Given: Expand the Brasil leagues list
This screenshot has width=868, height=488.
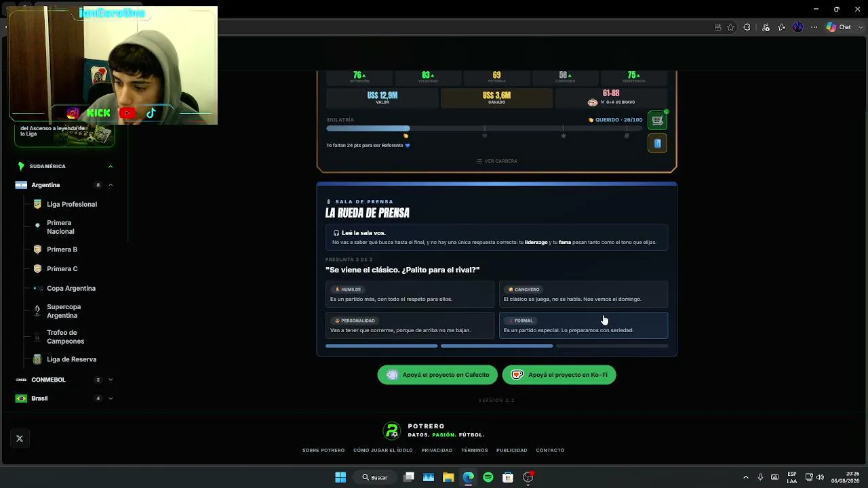Looking at the screenshot, I should tap(111, 399).
